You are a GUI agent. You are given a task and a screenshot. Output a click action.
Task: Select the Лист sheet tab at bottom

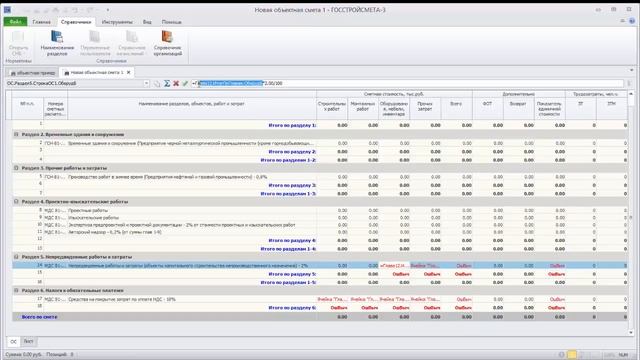pos(28,341)
